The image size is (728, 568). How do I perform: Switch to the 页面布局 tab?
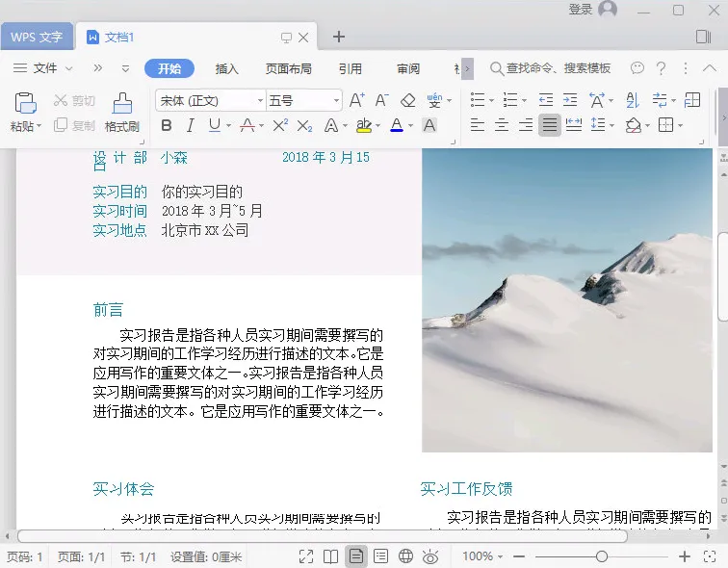tap(288, 68)
